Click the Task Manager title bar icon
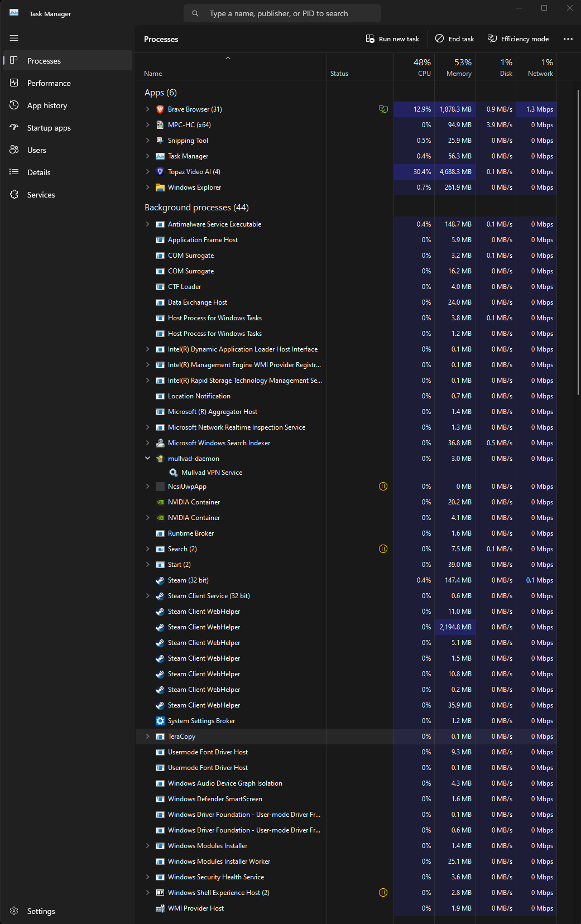Viewport: 581px width, 924px height. (x=14, y=13)
